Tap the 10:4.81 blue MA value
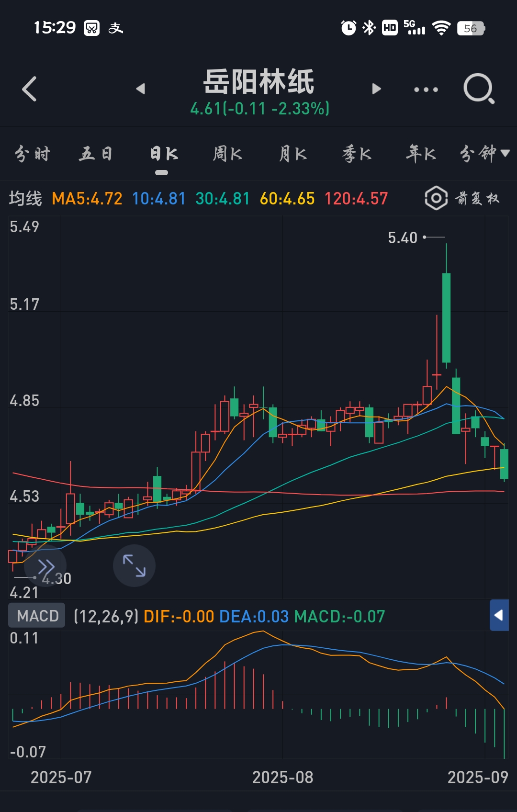 click(159, 198)
